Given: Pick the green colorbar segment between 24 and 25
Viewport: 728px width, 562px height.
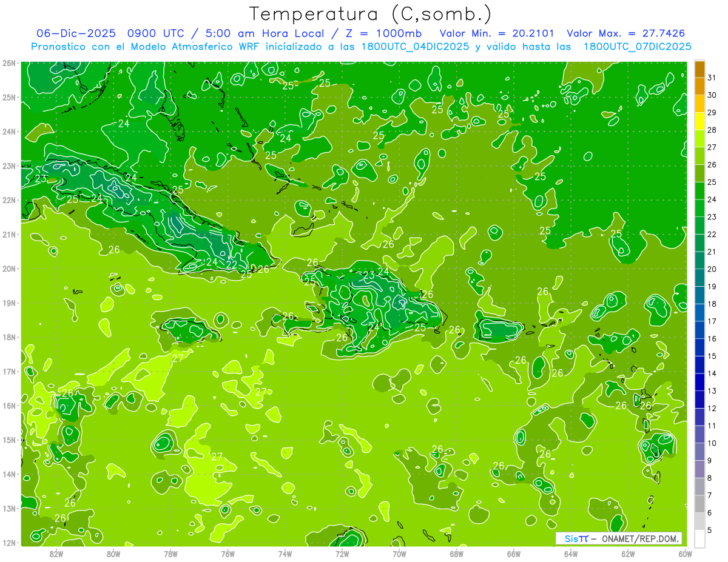Looking at the screenshot, I should tap(699, 191).
